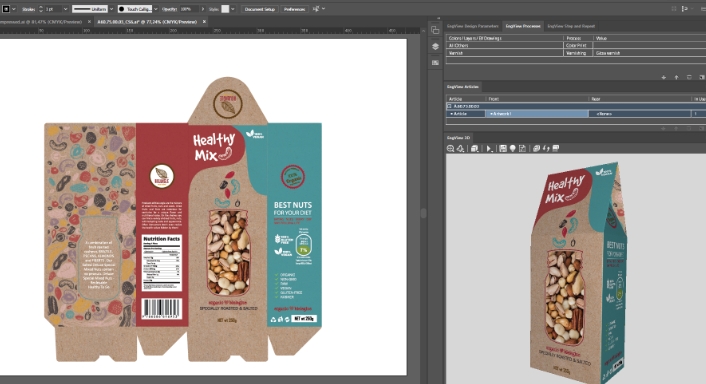Image resolution: width=706 pixels, height=384 pixels.
Task: Click the up arrow icon under the processes table
Action: tap(676, 77)
